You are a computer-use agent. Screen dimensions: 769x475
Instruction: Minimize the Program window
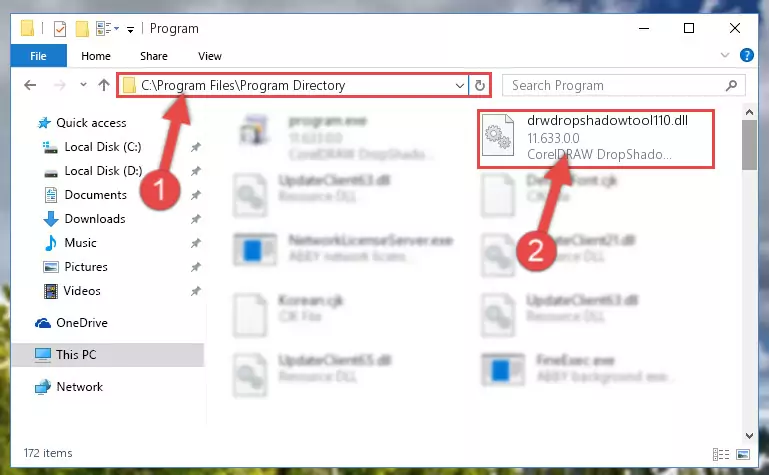[644, 28]
